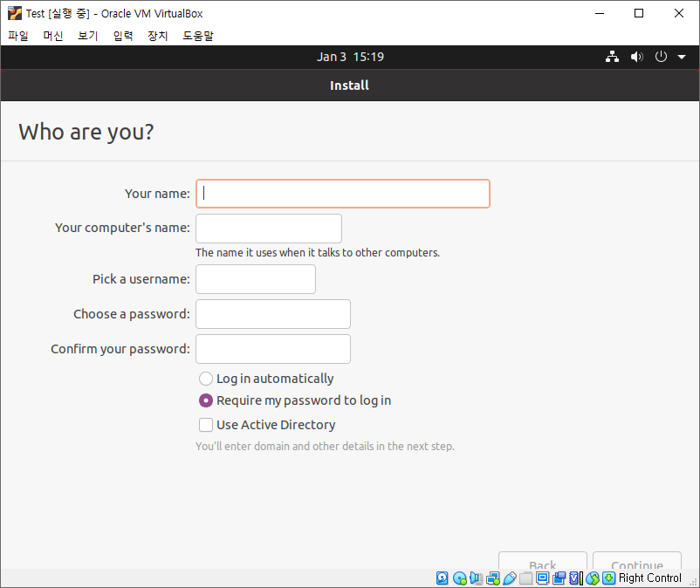Image resolution: width=700 pixels, height=588 pixels.
Task: Open the 파일 menu
Action: [18, 36]
